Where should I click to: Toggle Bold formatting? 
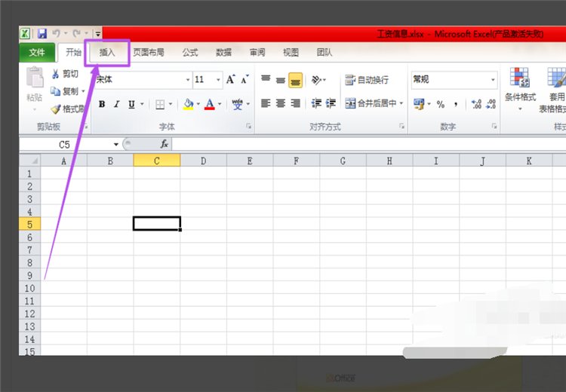click(x=102, y=104)
